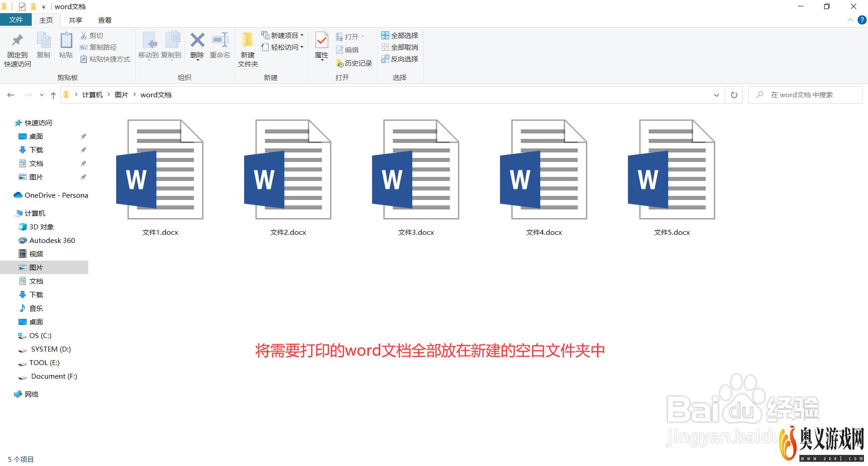Go up one folder level
868x466 pixels.
tap(53, 95)
